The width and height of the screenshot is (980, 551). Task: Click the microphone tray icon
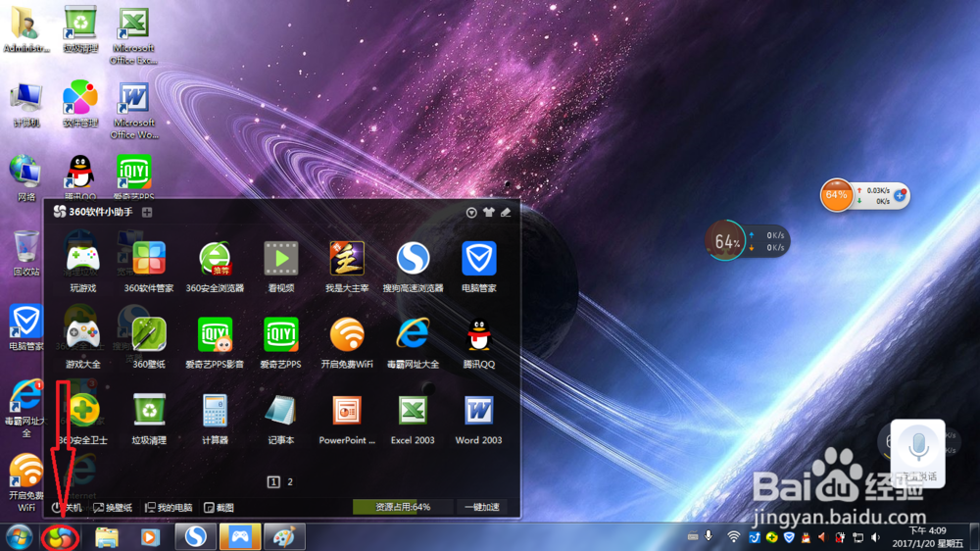click(709, 536)
